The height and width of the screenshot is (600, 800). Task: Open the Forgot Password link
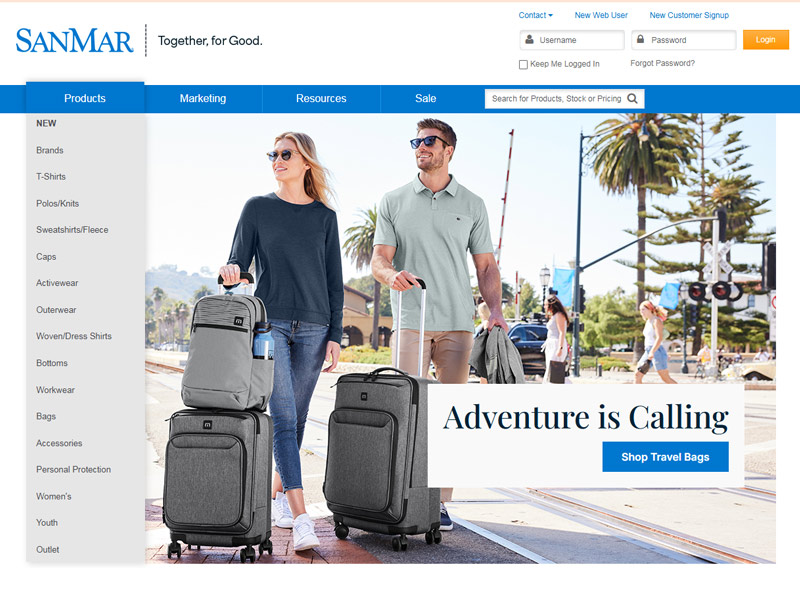click(662, 63)
